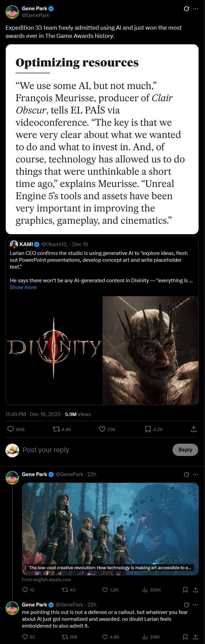Open the Divinity logo image

54,350
